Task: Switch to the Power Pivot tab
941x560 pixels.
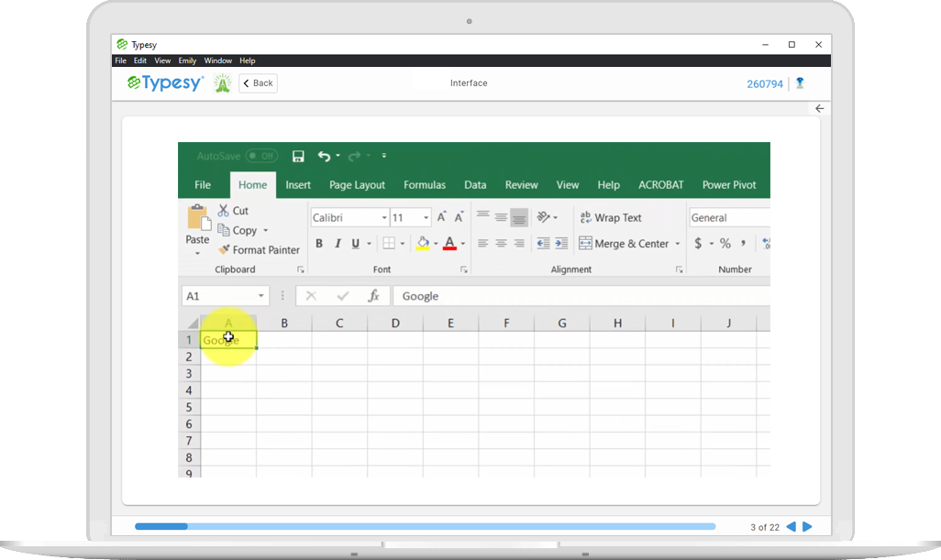Action: click(x=729, y=184)
